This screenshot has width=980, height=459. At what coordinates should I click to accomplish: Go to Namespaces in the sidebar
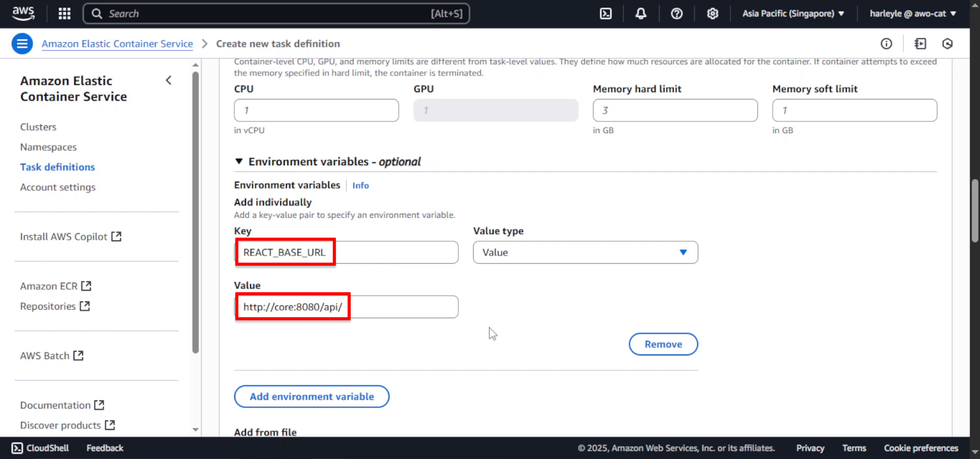point(48,147)
